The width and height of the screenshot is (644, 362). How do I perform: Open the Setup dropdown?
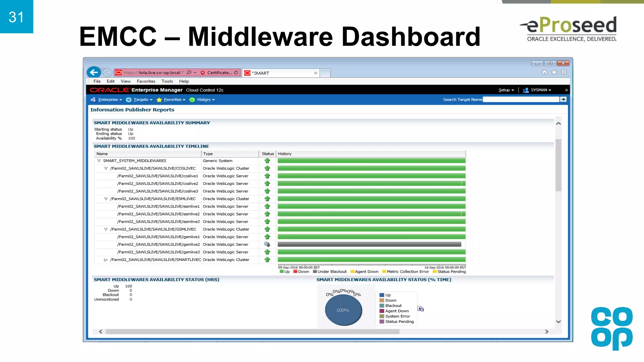[506, 90]
